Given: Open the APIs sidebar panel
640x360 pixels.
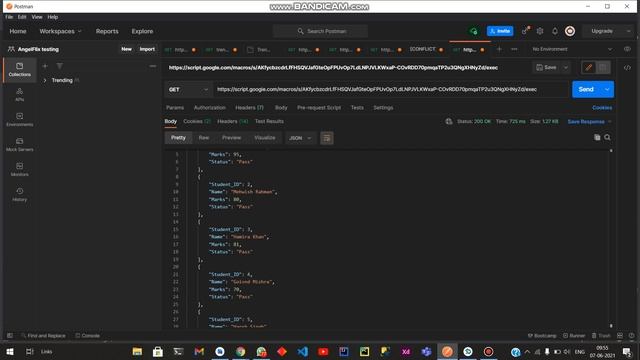Looking at the screenshot, I should tap(20, 94).
